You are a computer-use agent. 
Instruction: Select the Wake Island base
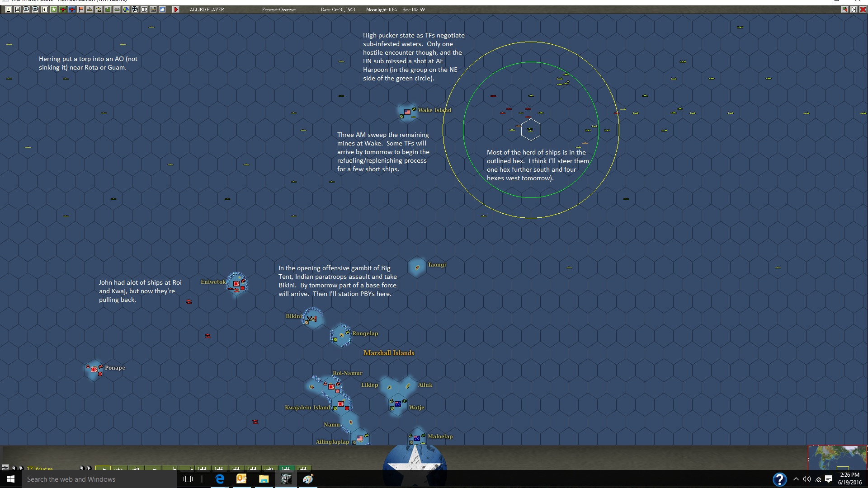click(407, 112)
